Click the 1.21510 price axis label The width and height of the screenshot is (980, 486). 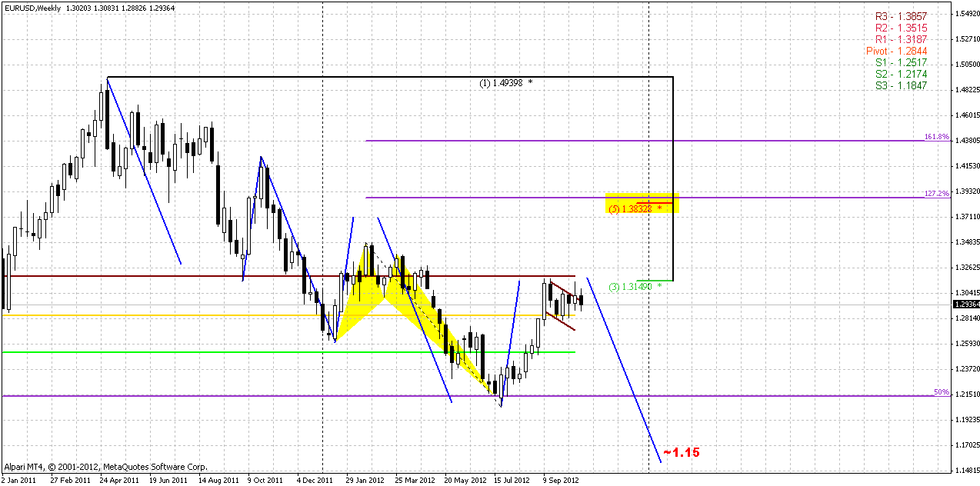967,394
